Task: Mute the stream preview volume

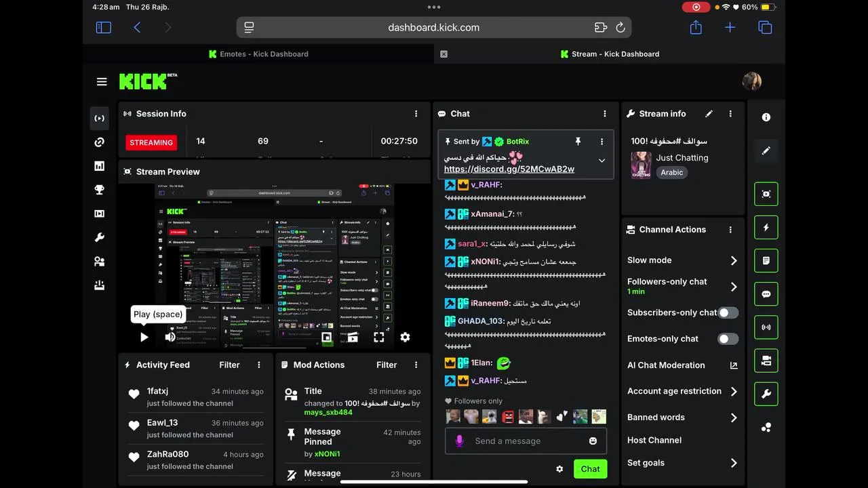Action: [170, 337]
